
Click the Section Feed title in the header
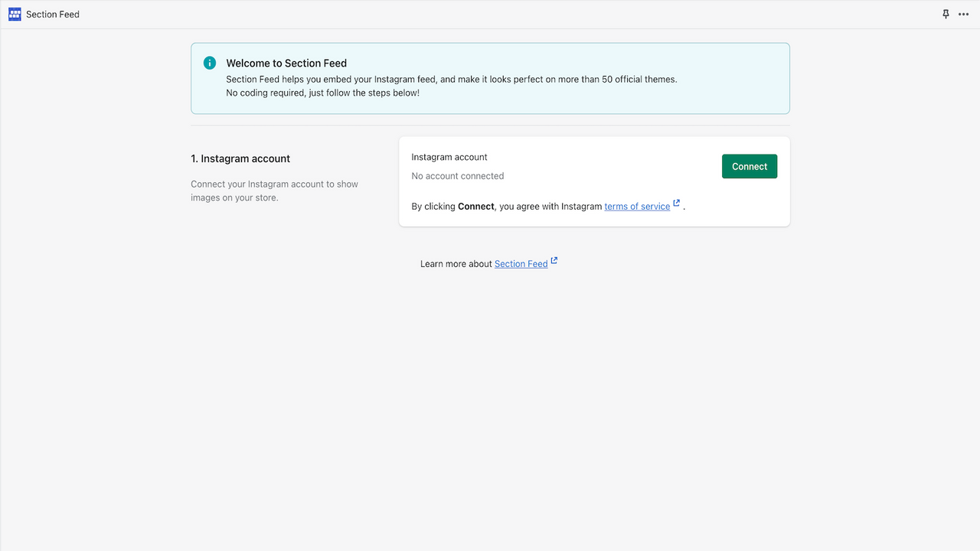point(53,15)
